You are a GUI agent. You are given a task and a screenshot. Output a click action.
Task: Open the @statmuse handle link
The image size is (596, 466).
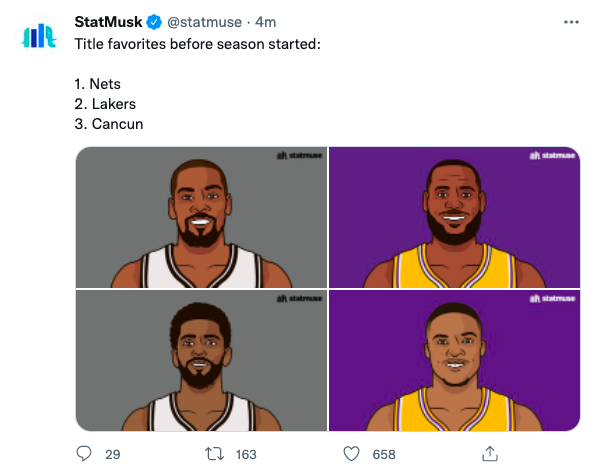204,22
